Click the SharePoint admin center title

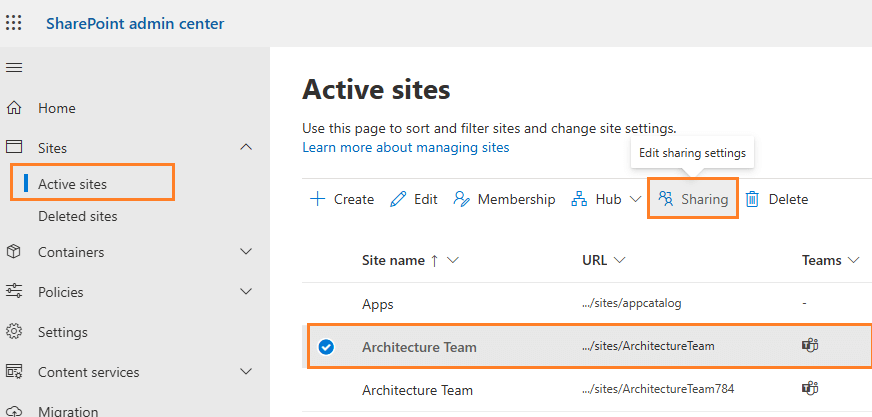pos(135,23)
